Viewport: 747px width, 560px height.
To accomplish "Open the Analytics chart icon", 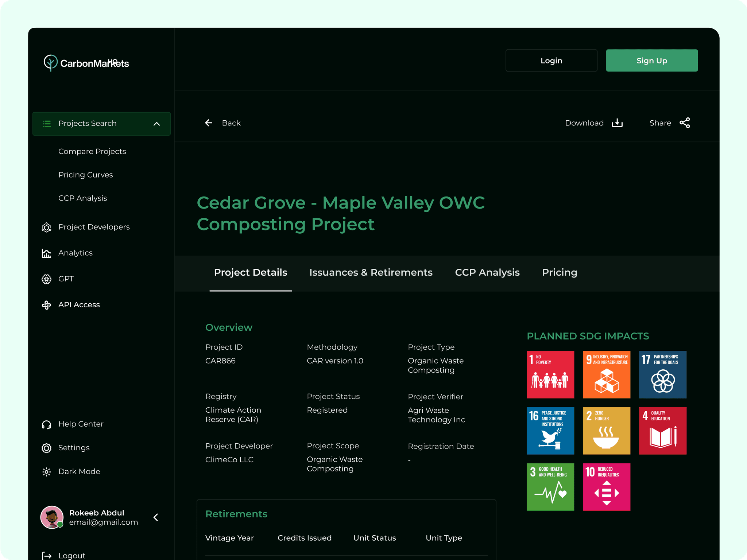I will pos(46,253).
